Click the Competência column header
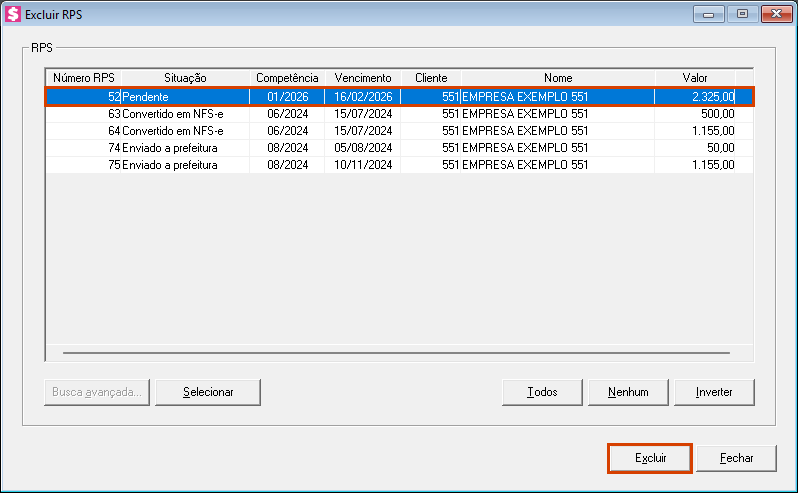Image resolution: width=798 pixels, height=493 pixels. [x=287, y=78]
